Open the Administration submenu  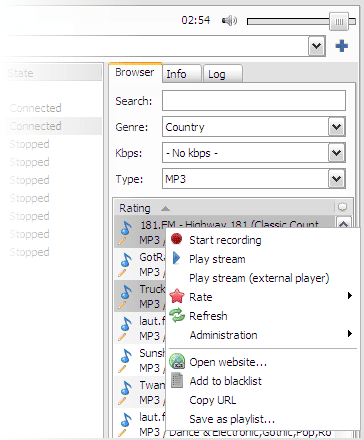pyautogui.click(x=263, y=335)
